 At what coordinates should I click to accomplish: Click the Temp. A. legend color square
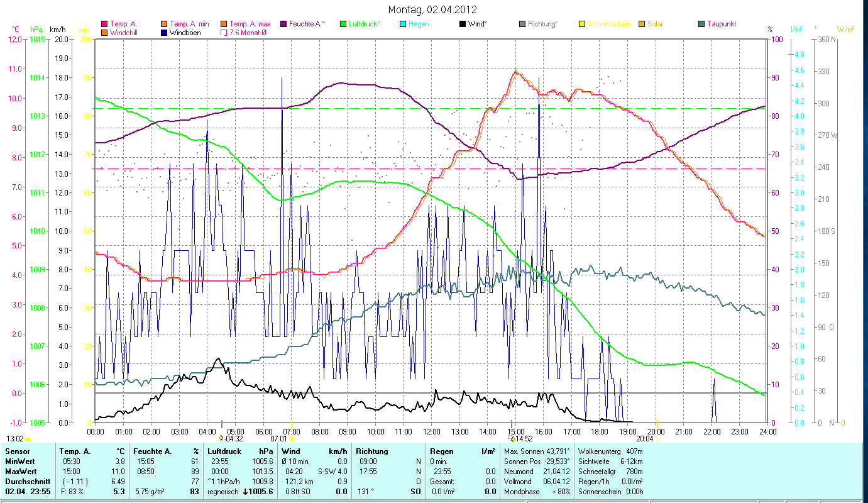click(x=104, y=24)
